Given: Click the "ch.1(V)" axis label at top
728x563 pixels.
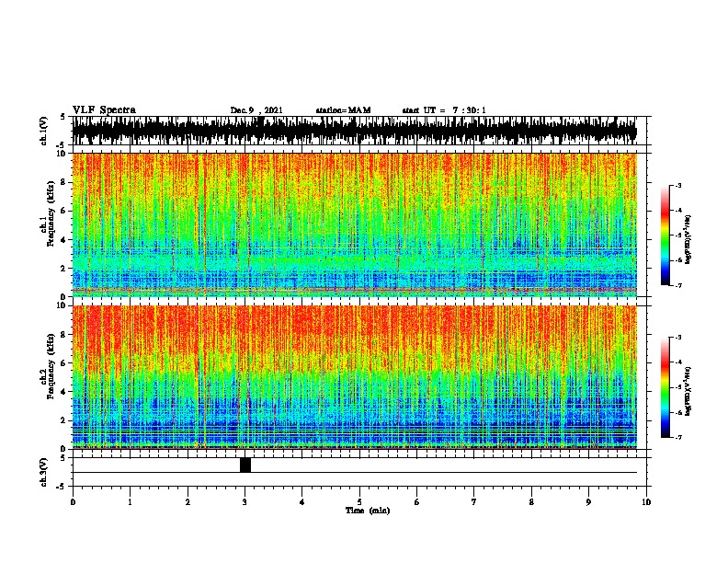Looking at the screenshot, I should pos(44,131).
